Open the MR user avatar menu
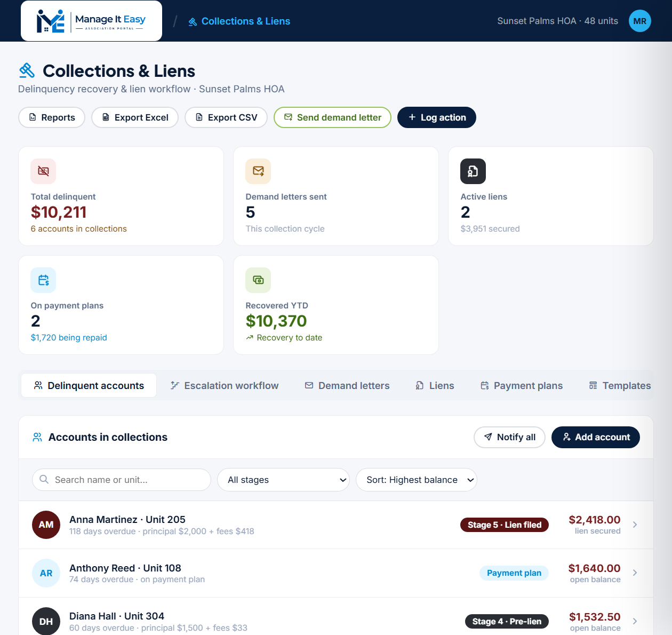 tap(639, 21)
